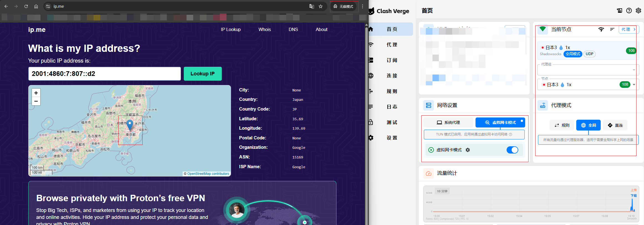The image size is (644, 225).
Task: Toggle the 虚拟网卡模式 switch off
Action: click(x=512, y=150)
